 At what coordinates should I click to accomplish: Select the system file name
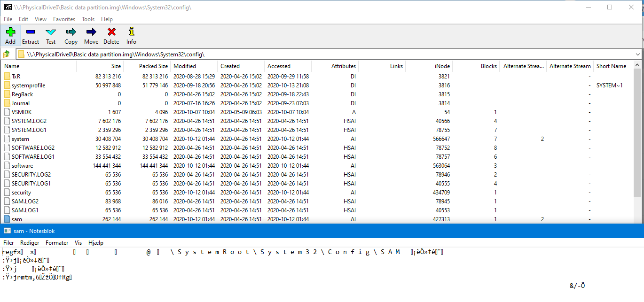(20, 139)
